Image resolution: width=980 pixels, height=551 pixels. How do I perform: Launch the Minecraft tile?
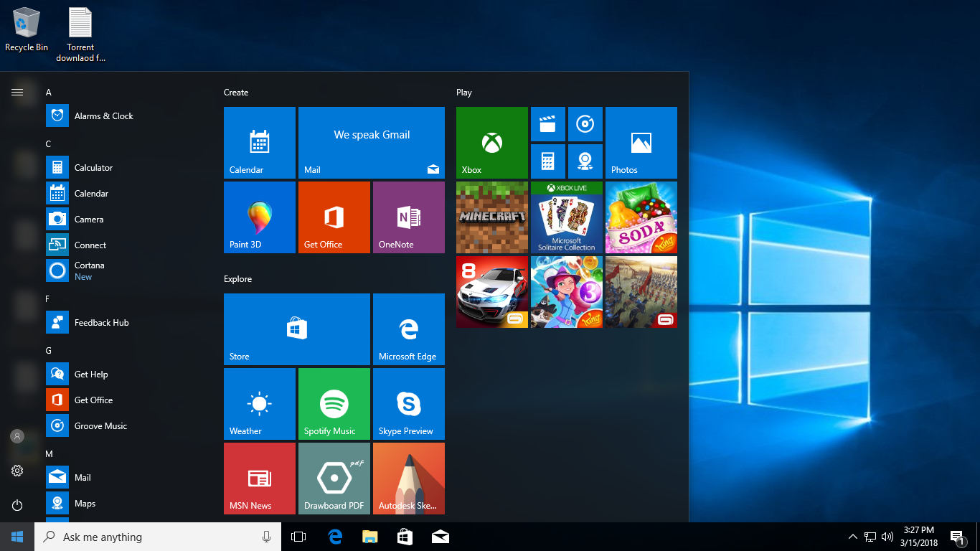492,217
